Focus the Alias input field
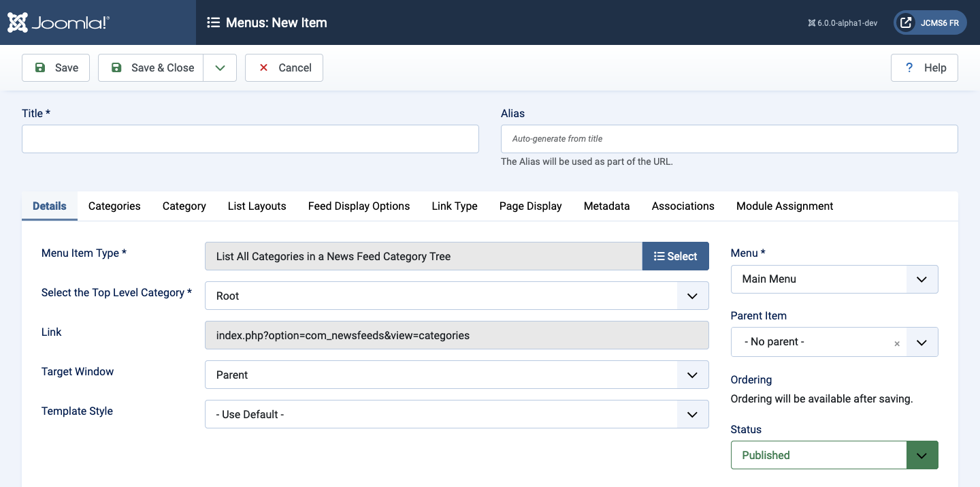The image size is (980, 487). [730, 139]
